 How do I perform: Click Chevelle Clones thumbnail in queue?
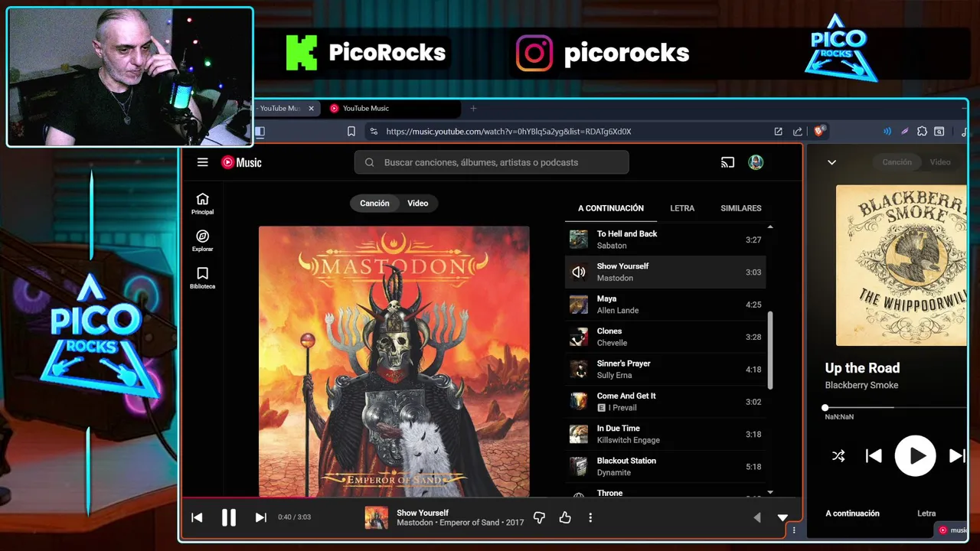click(x=578, y=337)
